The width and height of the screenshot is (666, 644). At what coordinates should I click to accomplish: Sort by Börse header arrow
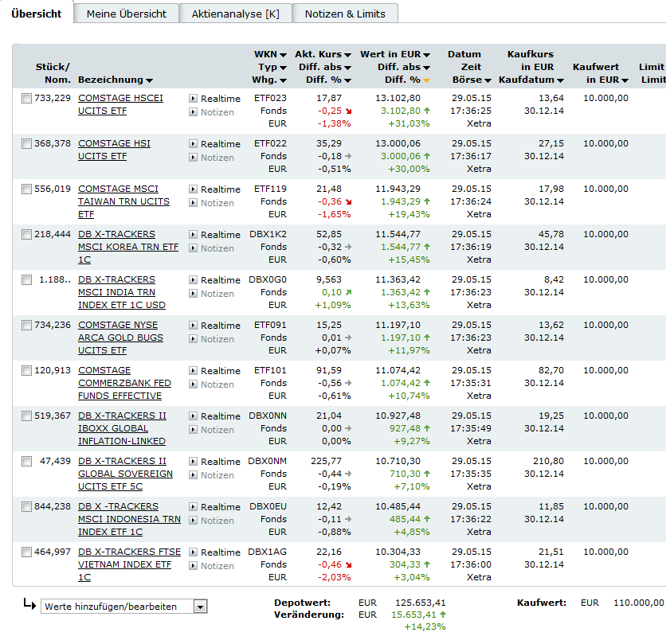(488, 80)
